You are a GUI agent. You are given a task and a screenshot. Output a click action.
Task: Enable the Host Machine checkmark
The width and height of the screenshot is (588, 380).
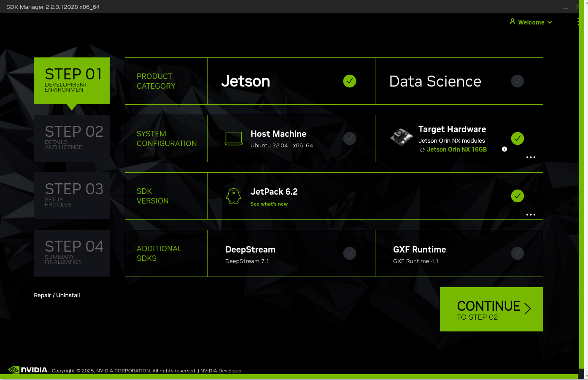click(x=349, y=138)
